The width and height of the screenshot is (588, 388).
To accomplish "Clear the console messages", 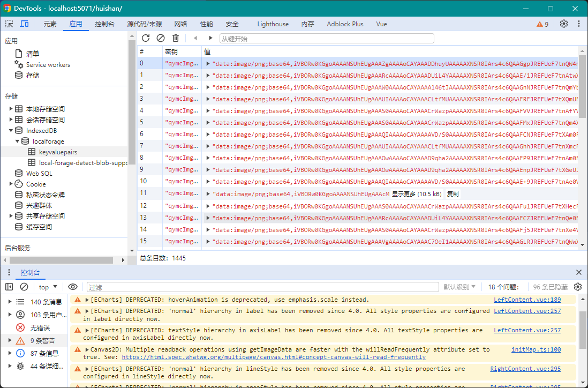I will point(24,287).
